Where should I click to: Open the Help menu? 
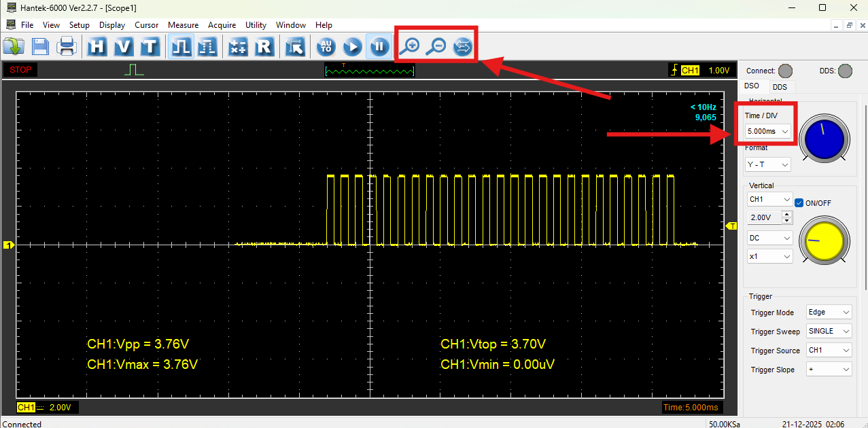click(324, 25)
